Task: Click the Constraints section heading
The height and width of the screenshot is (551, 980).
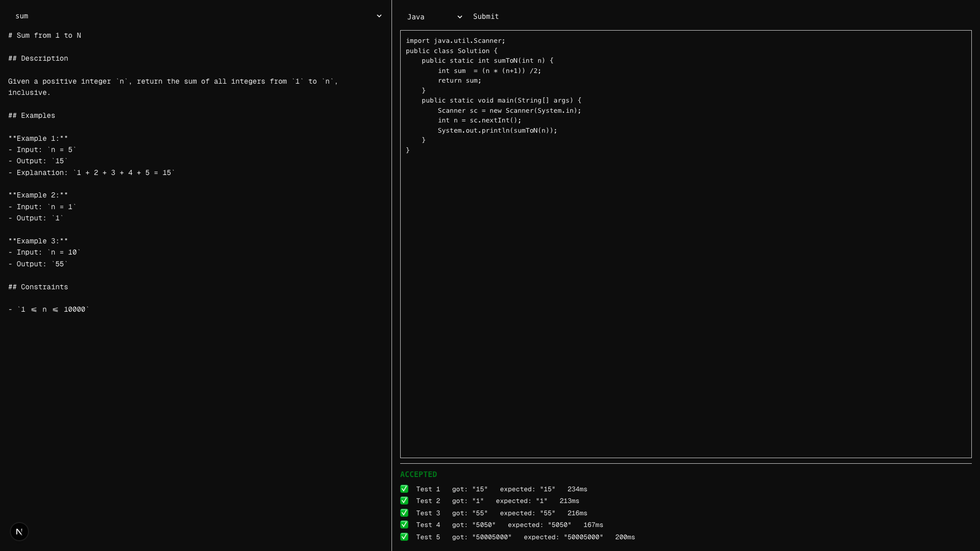Action: click(x=38, y=287)
